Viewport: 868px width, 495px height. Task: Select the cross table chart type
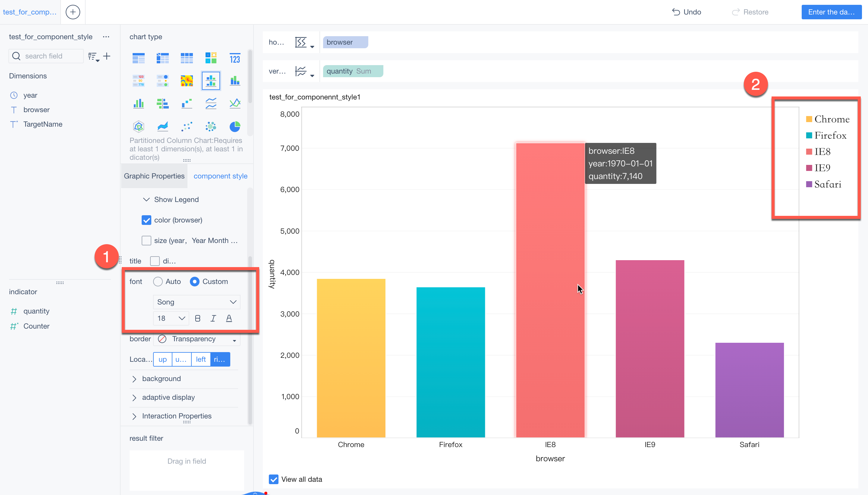coord(162,58)
